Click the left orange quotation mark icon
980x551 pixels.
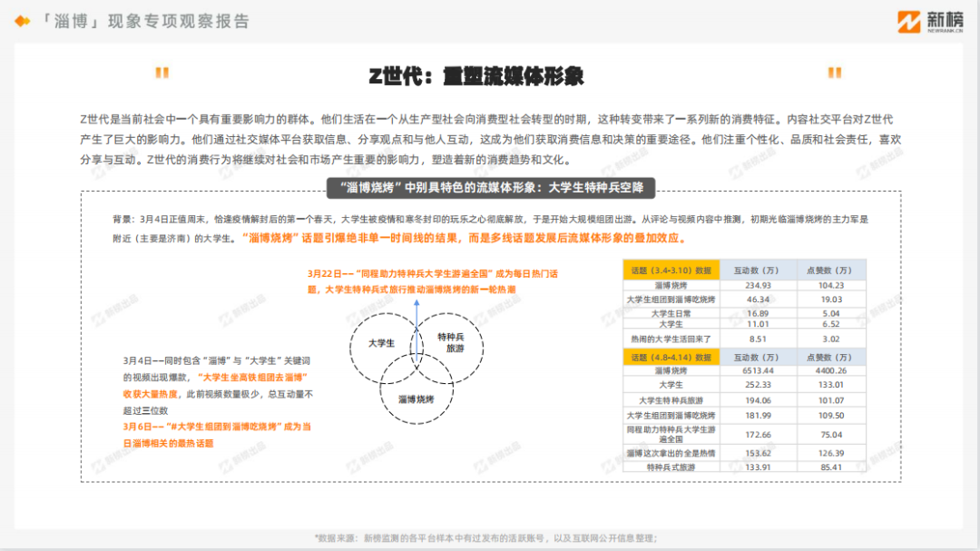[162, 73]
